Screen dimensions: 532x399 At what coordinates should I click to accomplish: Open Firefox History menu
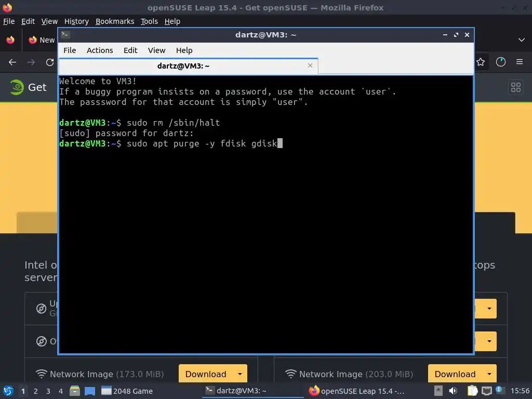click(76, 21)
